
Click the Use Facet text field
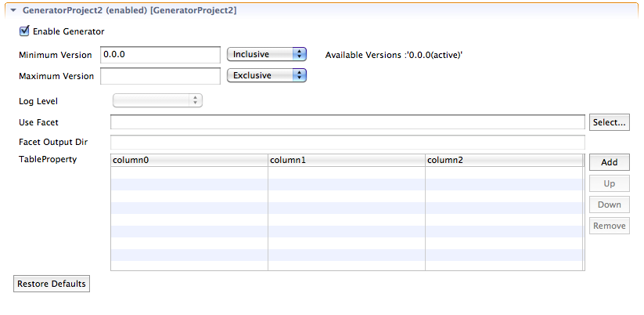click(x=347, y=122)
